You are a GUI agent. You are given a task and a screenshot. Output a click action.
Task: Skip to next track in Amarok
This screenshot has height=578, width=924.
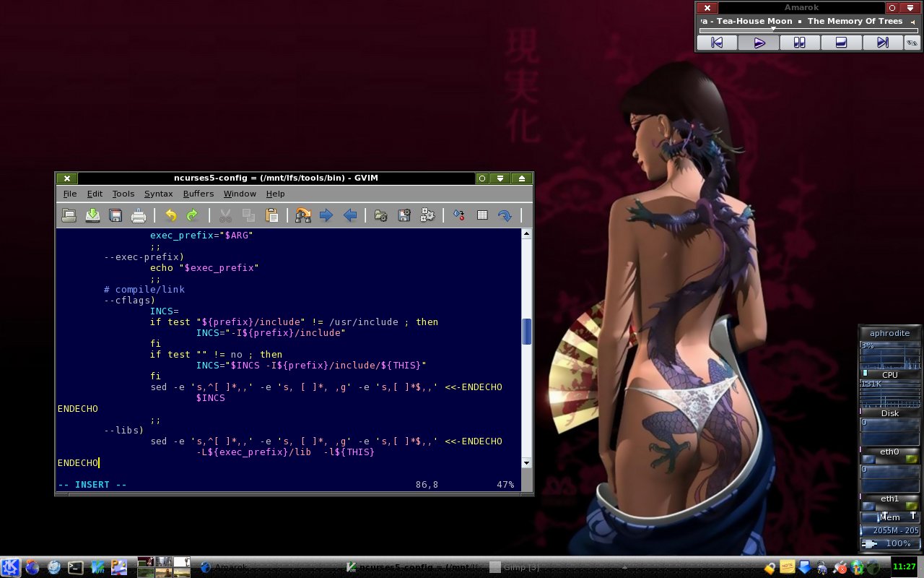882,43
